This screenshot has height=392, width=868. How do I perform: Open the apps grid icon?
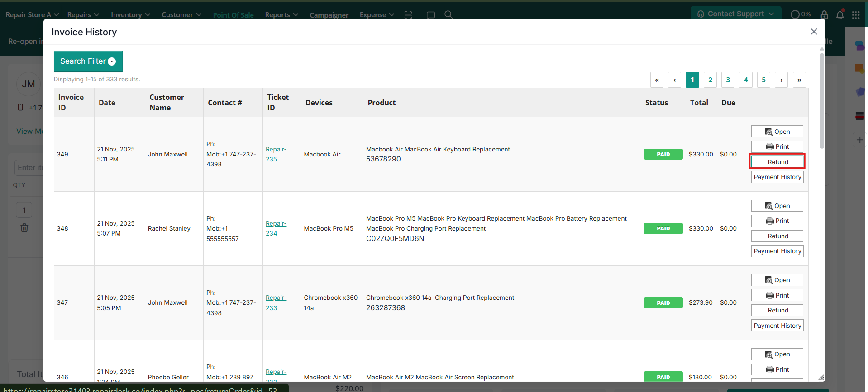[856, 14]
